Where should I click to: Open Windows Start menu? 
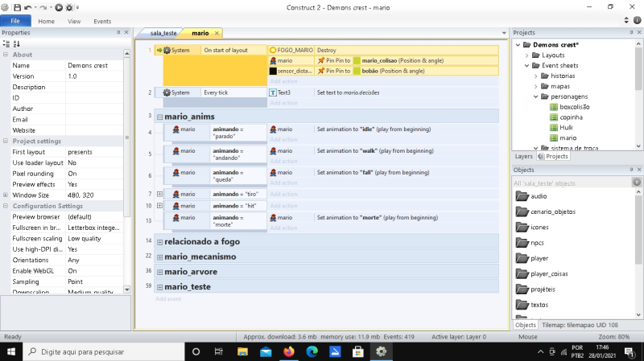(x=11, y=351)
